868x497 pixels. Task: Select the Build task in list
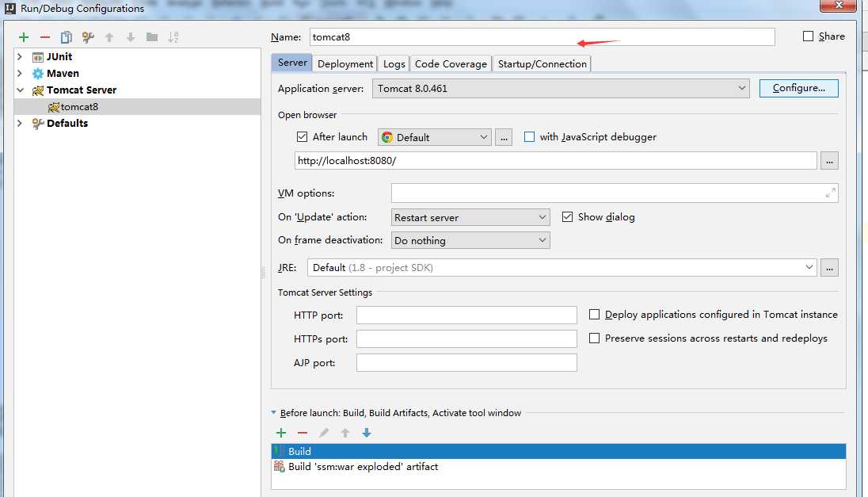click(x=558, y=451)
